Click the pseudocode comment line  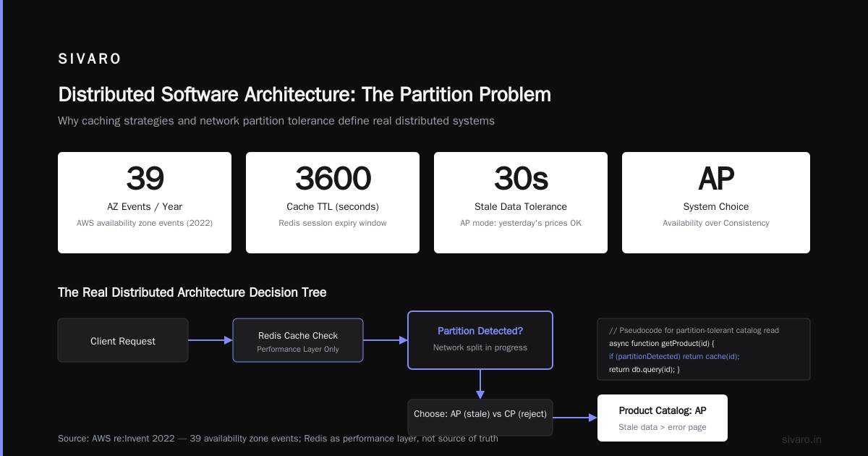pyautogui.click(x=694, y=330)
